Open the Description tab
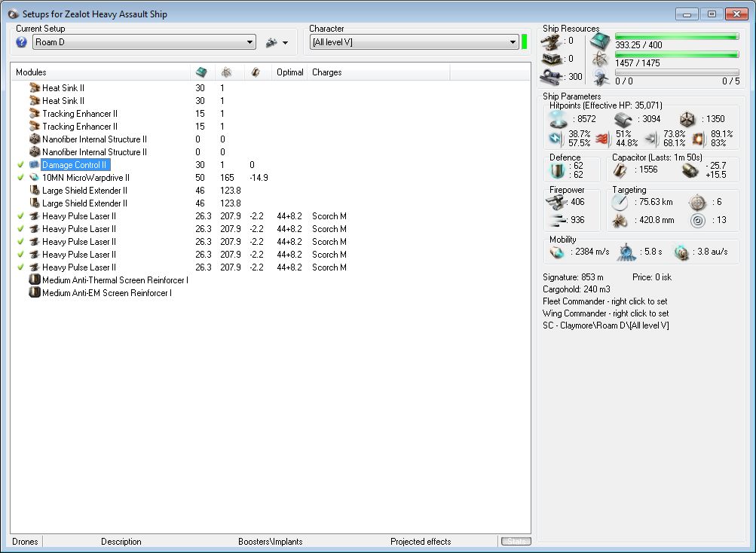756x553 pixels. click(x=121, y=542)
